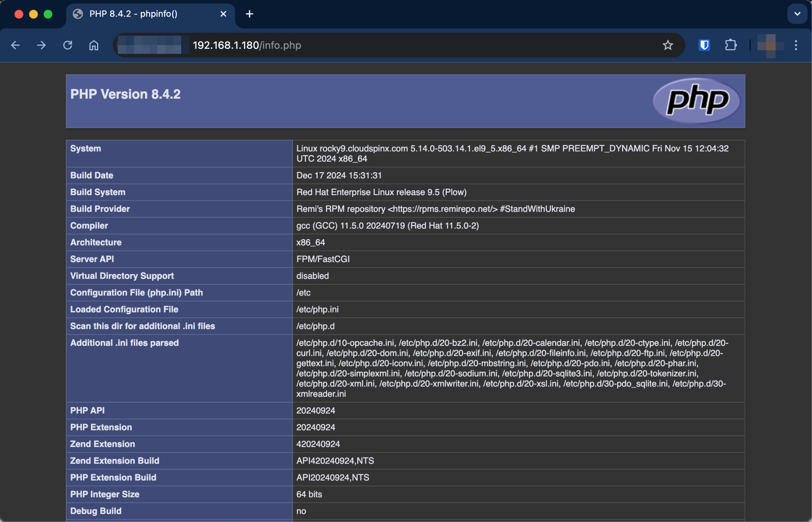
Task: Click the browser profile avatar
Action: pos(768,45)
